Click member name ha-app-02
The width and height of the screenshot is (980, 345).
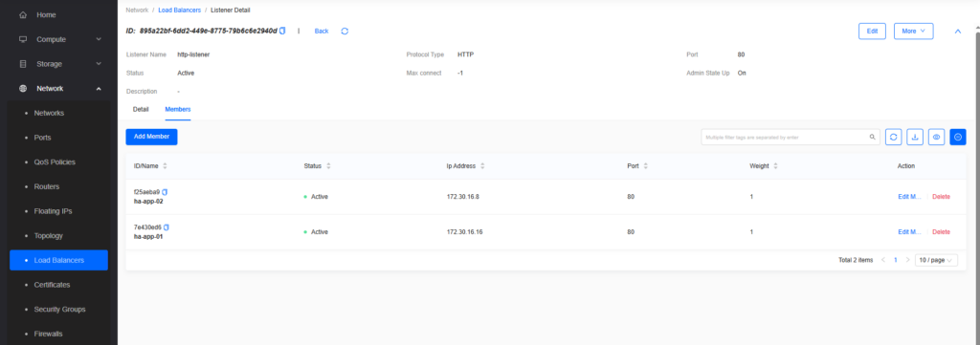[148, 202]
